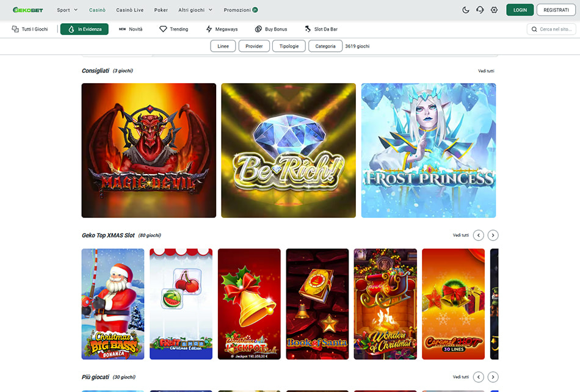The image size is (580, 392).
Task: Select Buy Bonus category
Action: [x=271, y=29]
